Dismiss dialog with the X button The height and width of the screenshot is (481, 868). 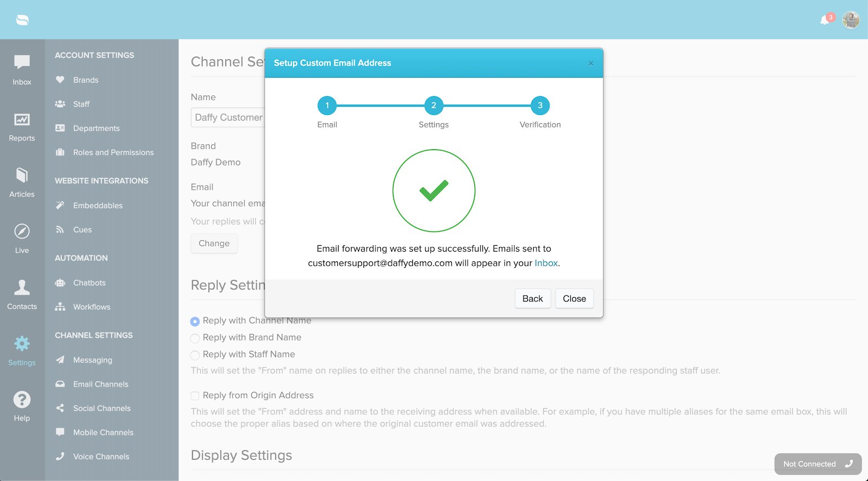(591, 63)
